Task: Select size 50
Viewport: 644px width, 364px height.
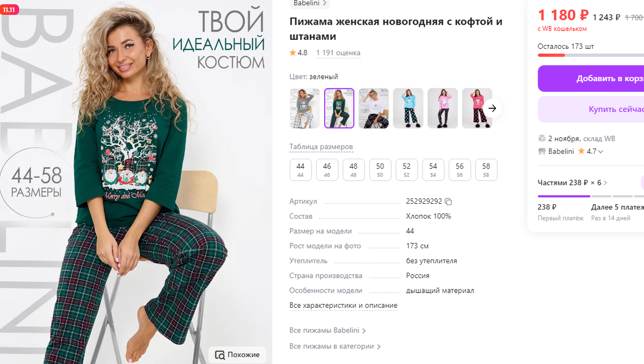Action: (x=380, y=169)
